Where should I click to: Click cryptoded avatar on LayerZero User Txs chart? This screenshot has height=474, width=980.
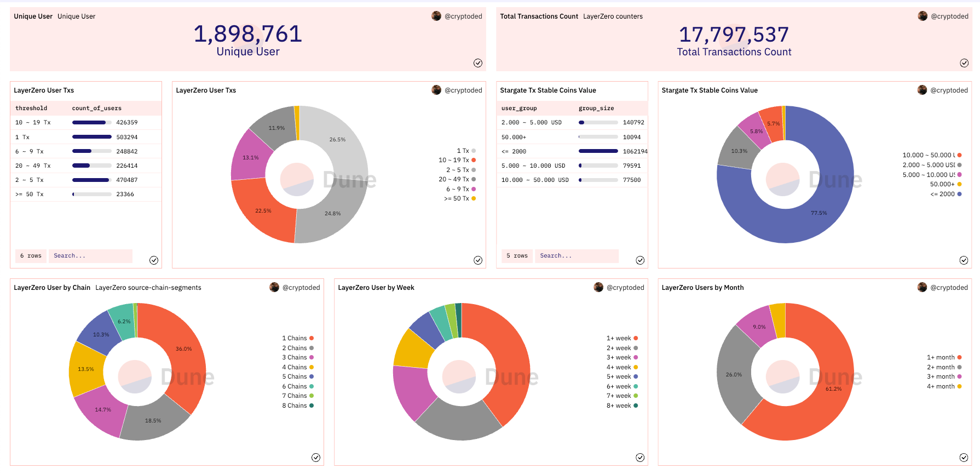436,90
